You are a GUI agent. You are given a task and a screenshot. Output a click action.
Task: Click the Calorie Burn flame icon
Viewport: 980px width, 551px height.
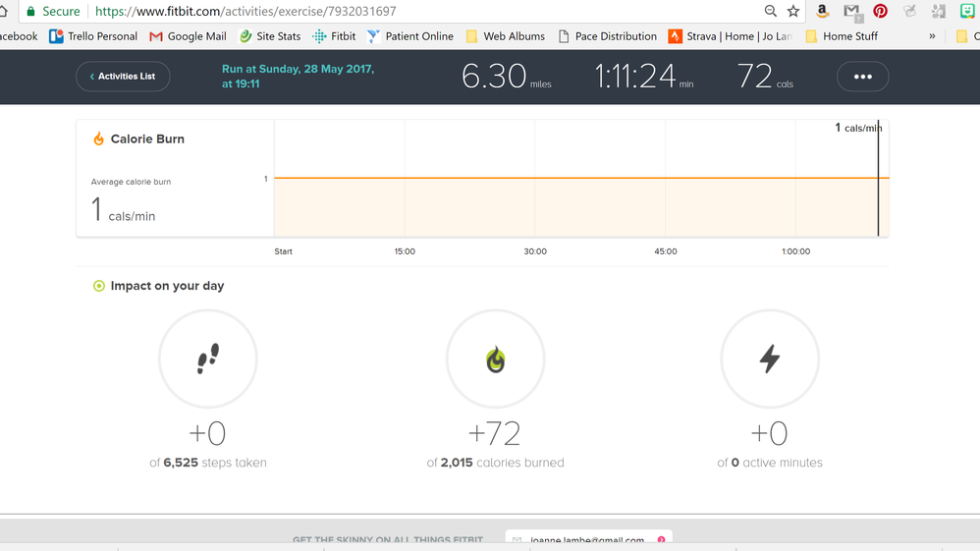pos(98,139)
